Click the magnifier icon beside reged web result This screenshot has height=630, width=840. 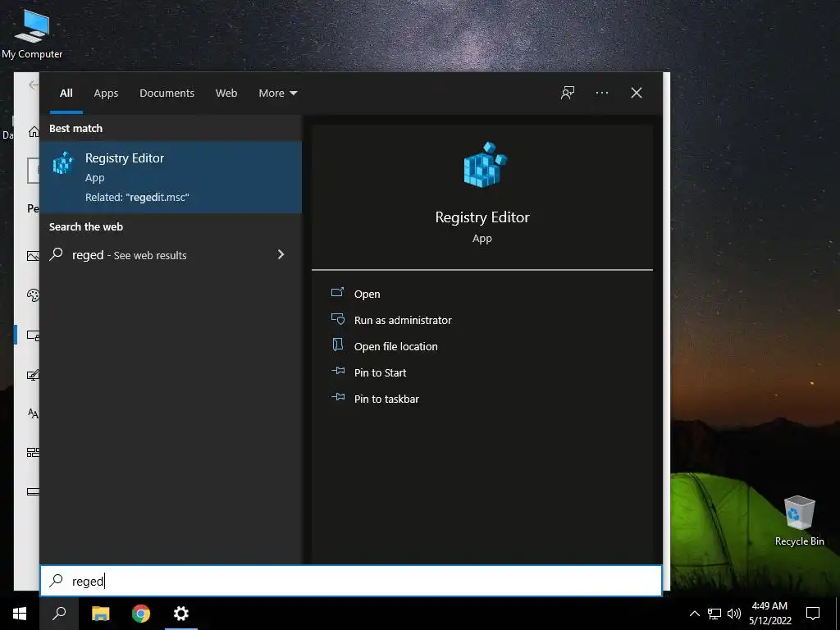pos(57,254)
